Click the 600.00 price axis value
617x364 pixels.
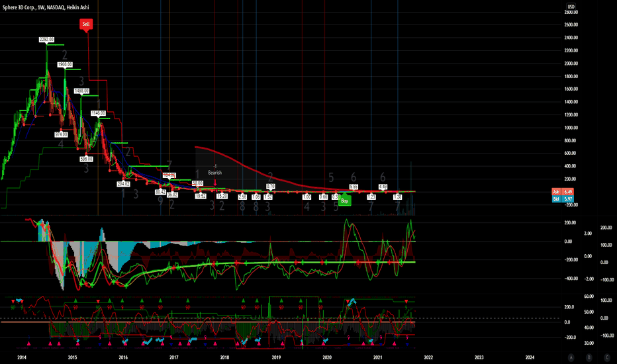(x=571, y=153)
